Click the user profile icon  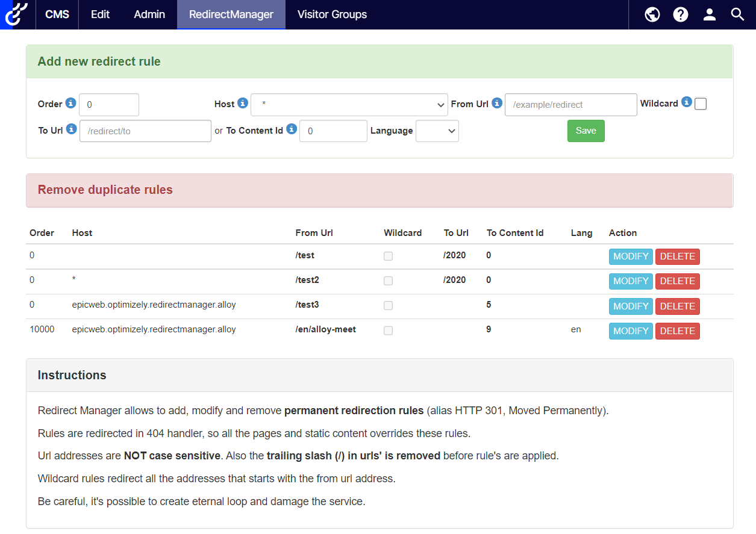tap(709, 14)
